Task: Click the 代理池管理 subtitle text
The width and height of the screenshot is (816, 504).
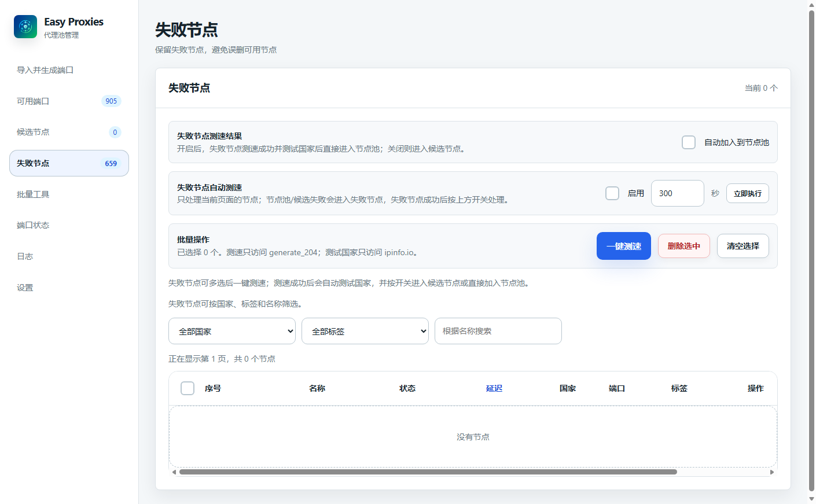Action: coord(61,35)
